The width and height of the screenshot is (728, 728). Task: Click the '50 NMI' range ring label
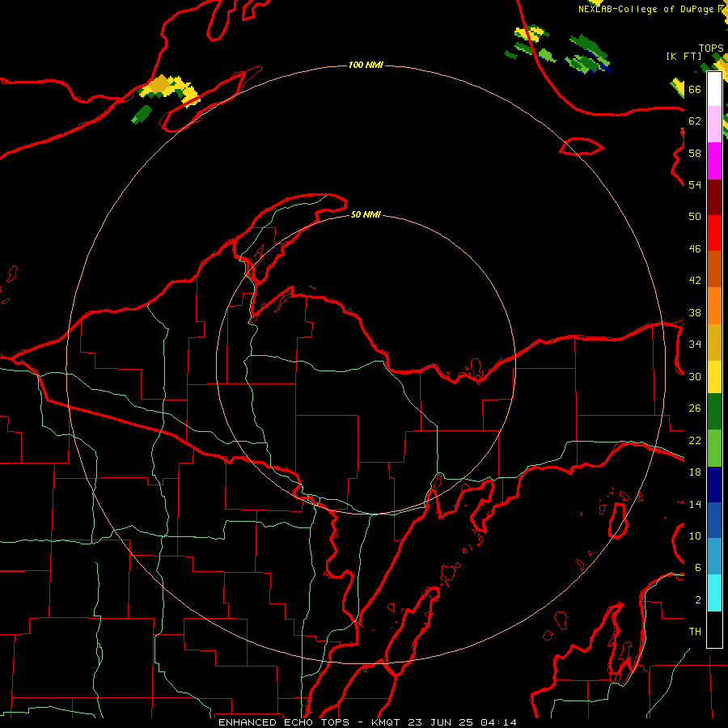[366, 214]
